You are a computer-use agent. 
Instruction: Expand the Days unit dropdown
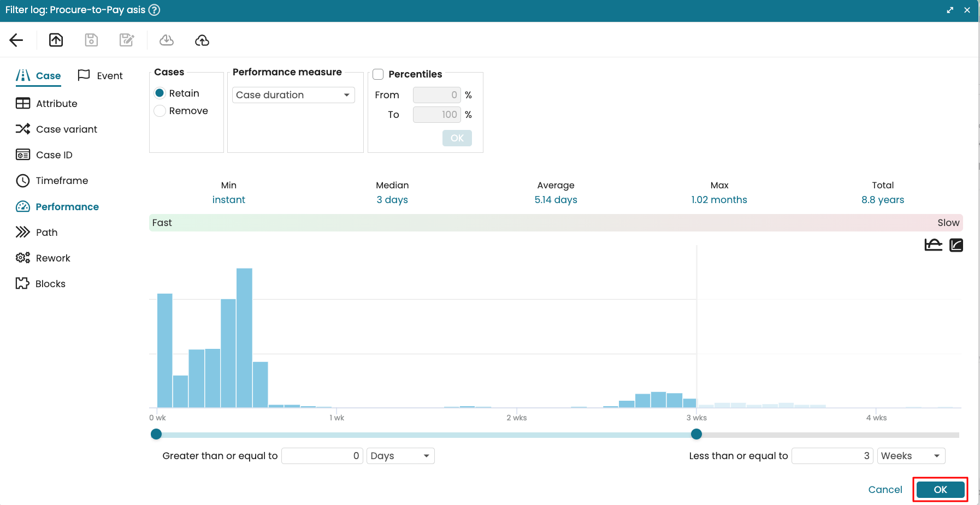tap(400, 456)
